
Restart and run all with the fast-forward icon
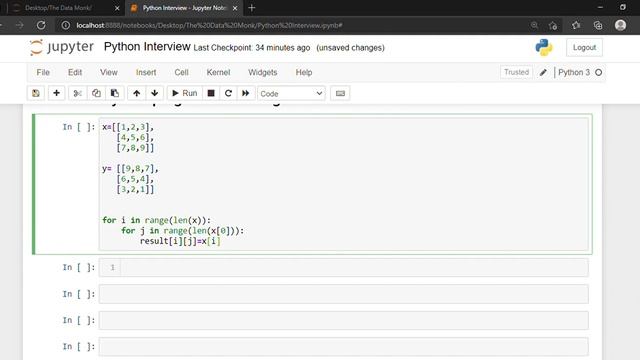[x=246, y=93]
